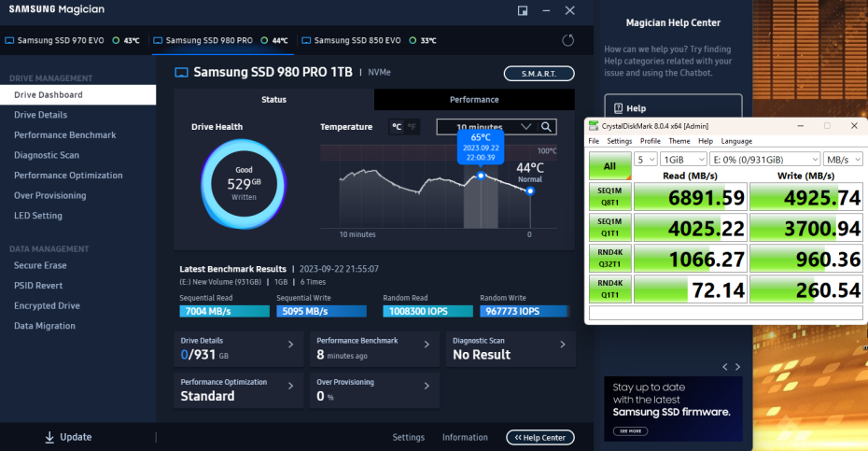Switch temperature unit to Celsius
The width and height of the screenshot is (868, 451).
(397, 127)
